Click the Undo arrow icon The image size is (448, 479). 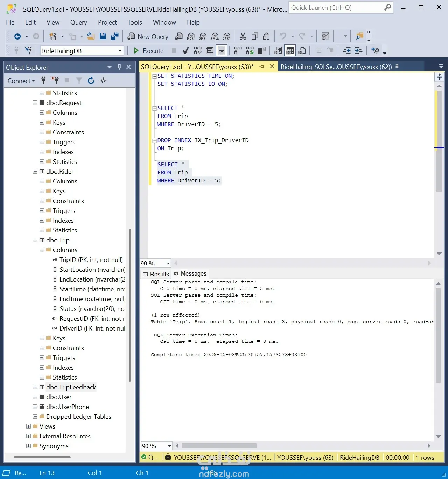pos(283,36)
